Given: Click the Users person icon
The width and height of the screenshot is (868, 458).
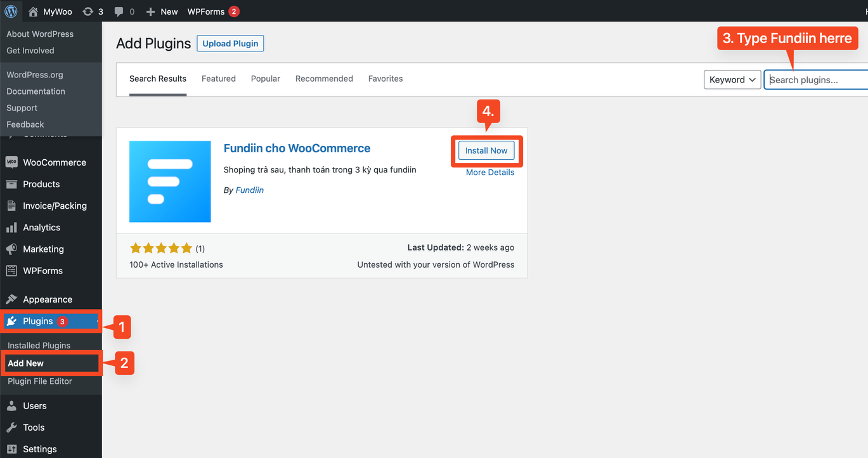Looking at the screenshot, I should click(11, 406).
